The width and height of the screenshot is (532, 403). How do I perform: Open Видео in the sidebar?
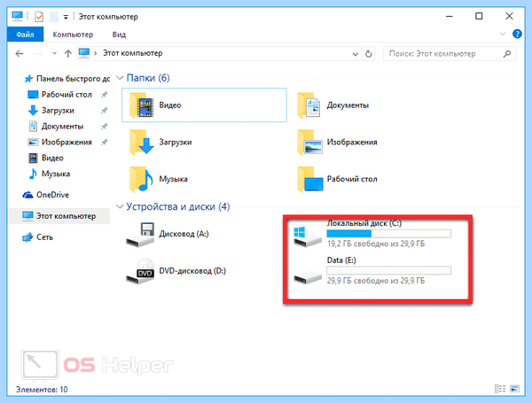click(x=46, y=158)
